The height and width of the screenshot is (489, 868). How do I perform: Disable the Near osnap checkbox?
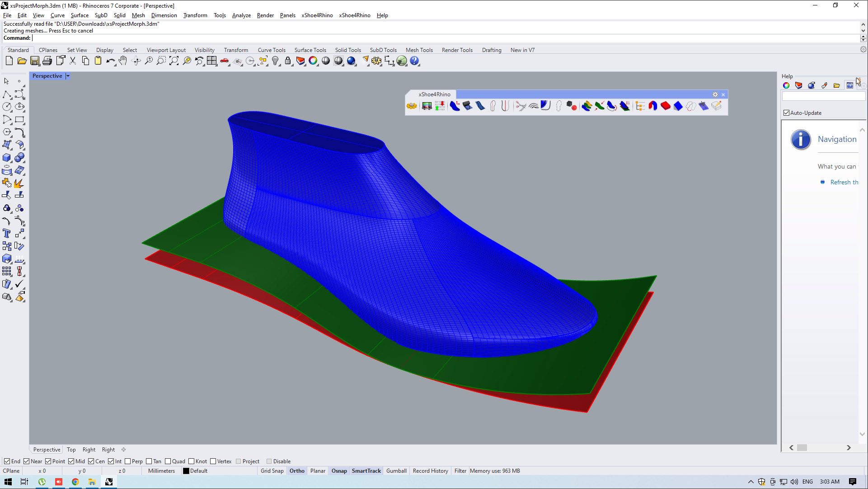click(x=27, y=461)
